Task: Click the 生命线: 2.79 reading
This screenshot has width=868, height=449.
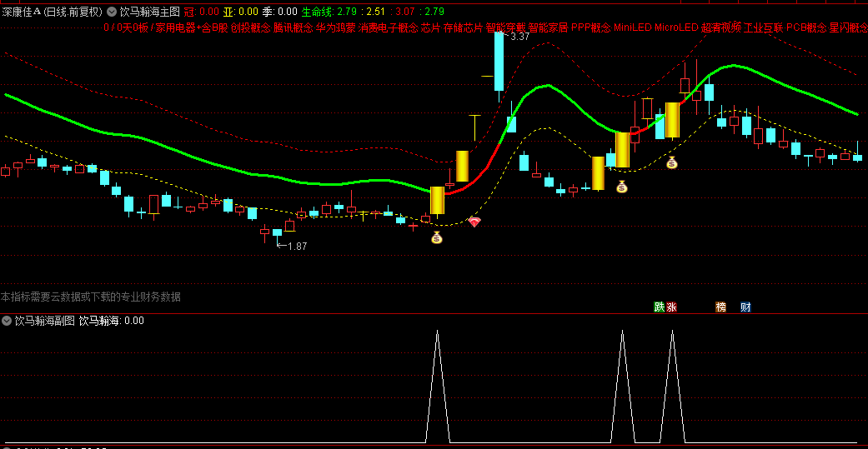Action: 329,12
